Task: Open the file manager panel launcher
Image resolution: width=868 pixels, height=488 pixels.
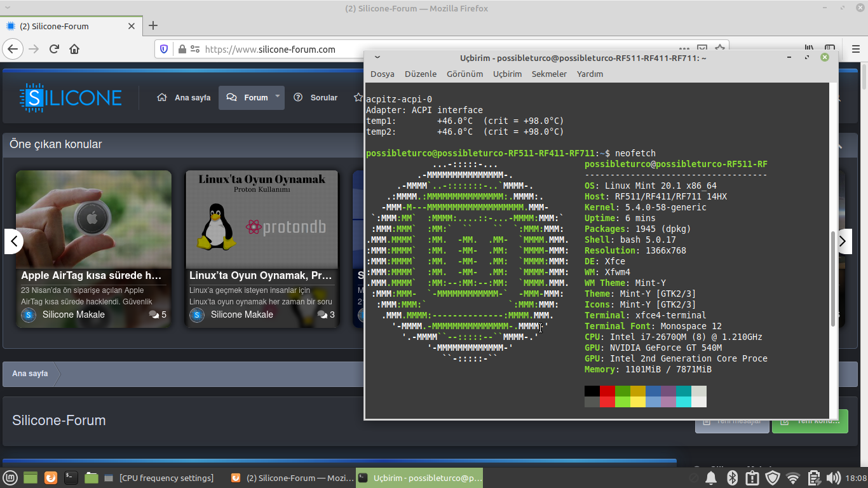Action: coord(91,478)
